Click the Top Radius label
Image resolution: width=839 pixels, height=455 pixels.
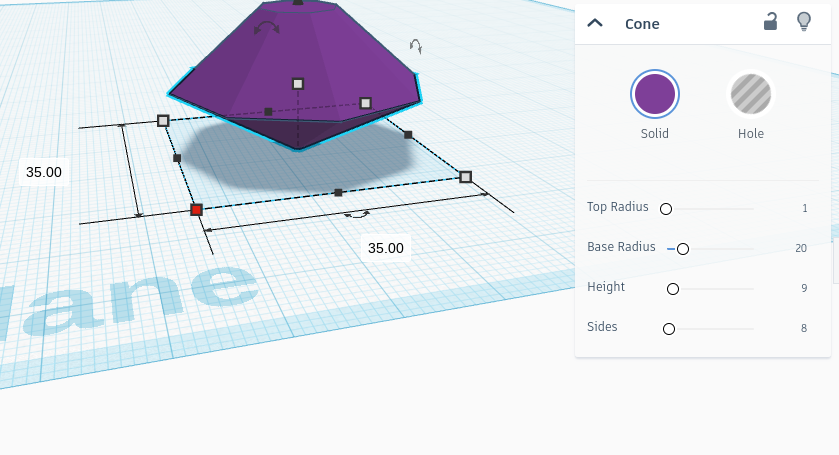(617, 207)
